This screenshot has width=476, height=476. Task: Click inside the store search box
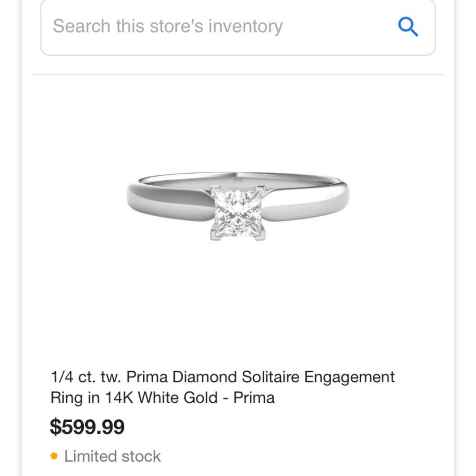pyautogui.click(x=190, y=26)
